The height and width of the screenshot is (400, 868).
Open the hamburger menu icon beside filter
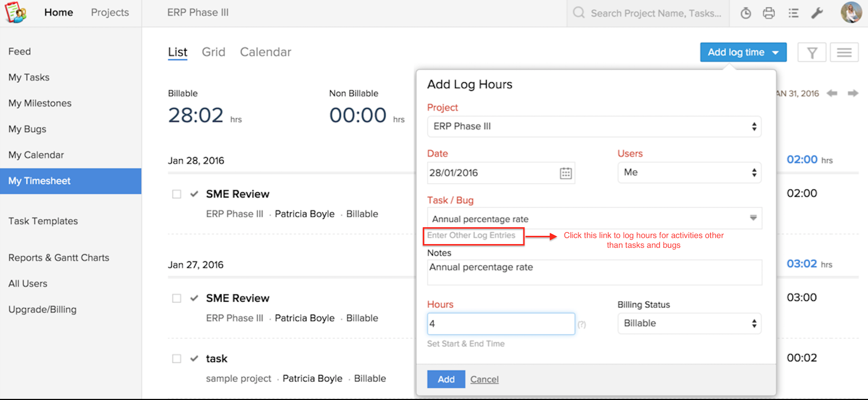[x=844, y=52]
